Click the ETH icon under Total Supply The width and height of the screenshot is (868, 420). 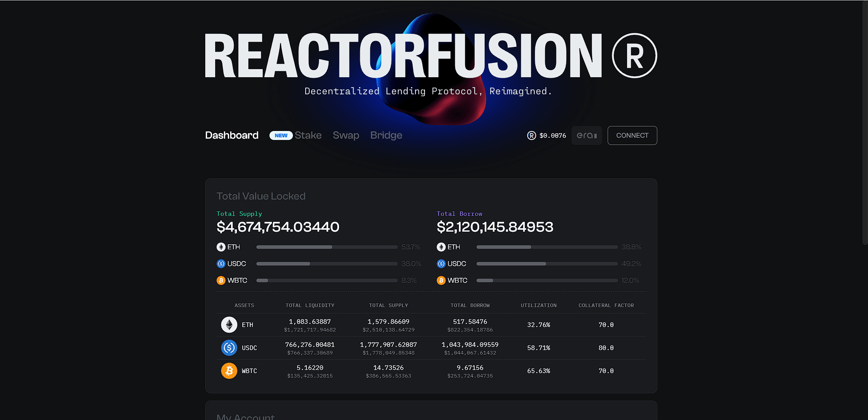point(221,247)
